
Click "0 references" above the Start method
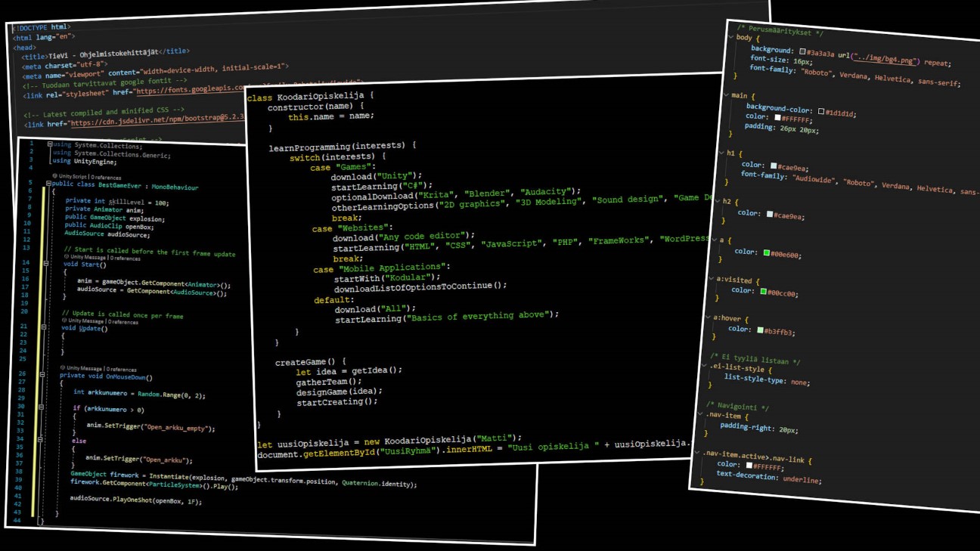click(126, 258)
